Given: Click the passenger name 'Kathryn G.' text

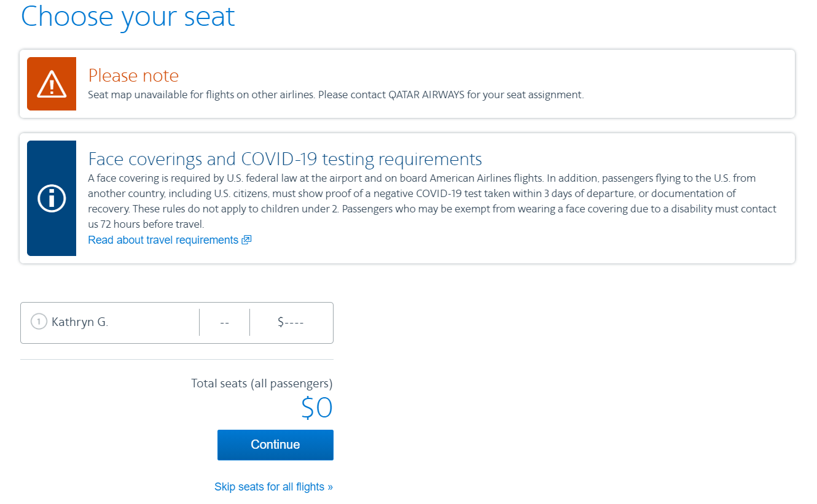Looking at the screenshot, I should point(80,322).
